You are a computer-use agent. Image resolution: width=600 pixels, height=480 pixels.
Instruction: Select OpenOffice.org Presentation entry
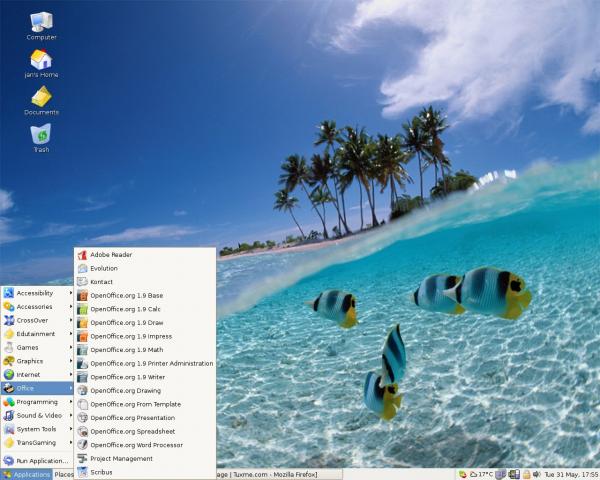(x=145, y=418)
